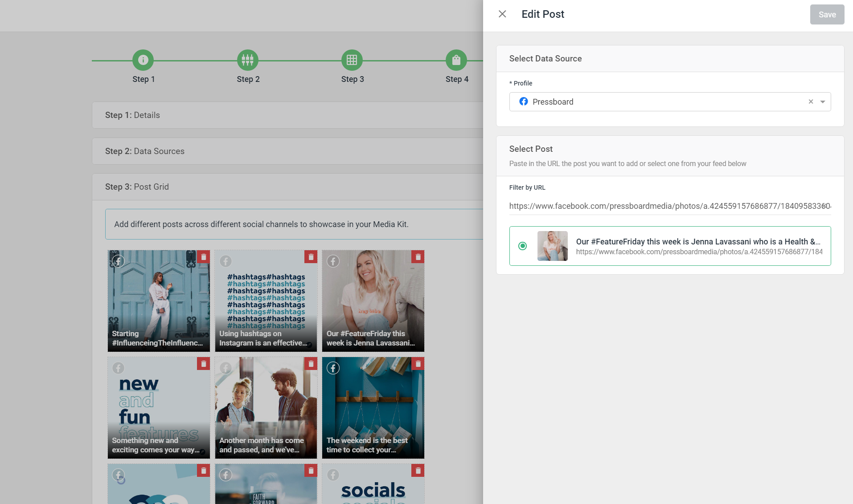Click the Step 2 label
The width and height of the screenshot is (853, 504).
click(x=248, y=79)
